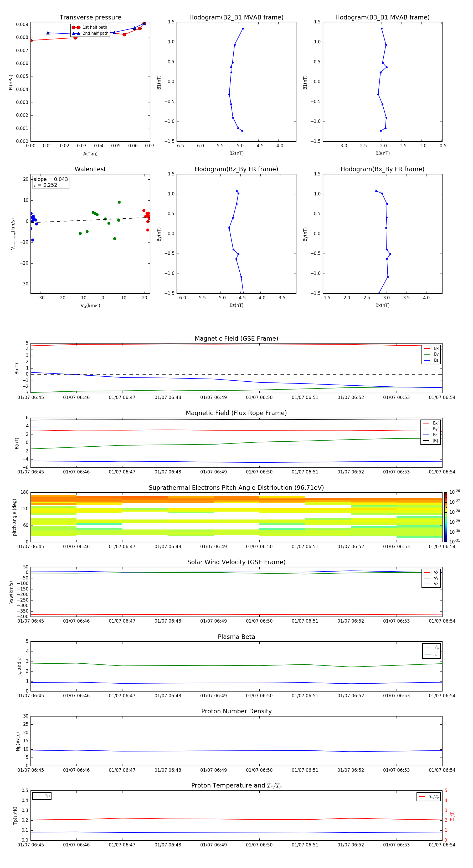473x868 pixels.
Task: Click the '01/07 06:54' tick under temperature plot
Action: [442, 845]
